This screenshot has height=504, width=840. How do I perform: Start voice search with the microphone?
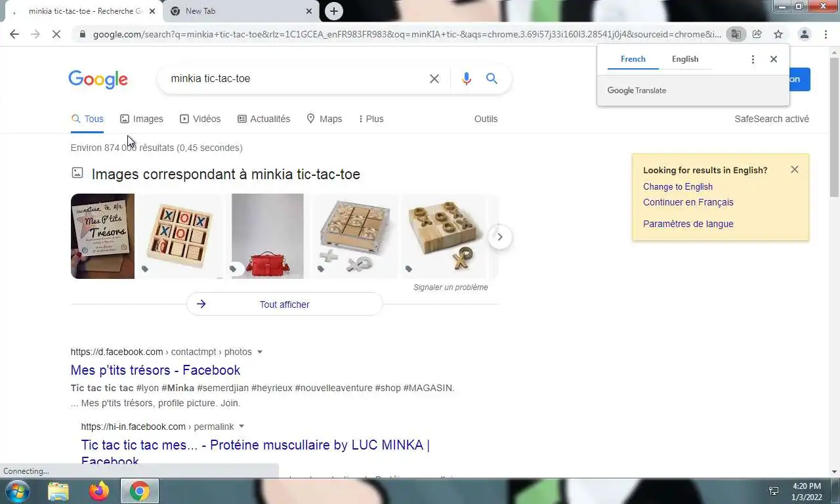click(467, 79)
